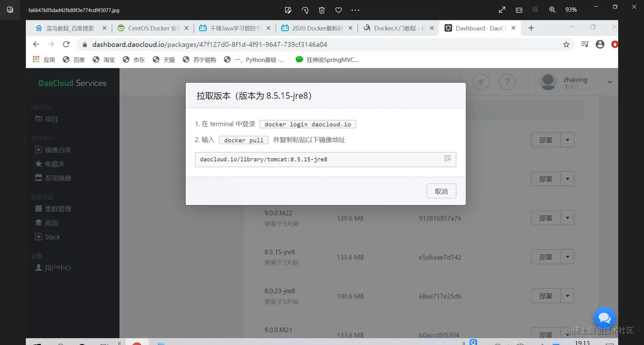644x345 pixels.
Task: Rotate the image in photo viewer
Action: (x=305, y=10)
